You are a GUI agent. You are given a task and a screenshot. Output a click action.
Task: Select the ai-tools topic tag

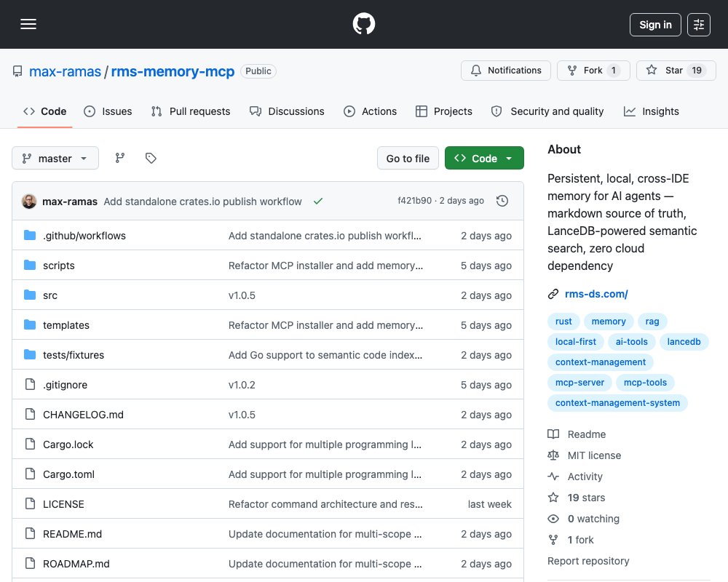[x=631, y=342]
